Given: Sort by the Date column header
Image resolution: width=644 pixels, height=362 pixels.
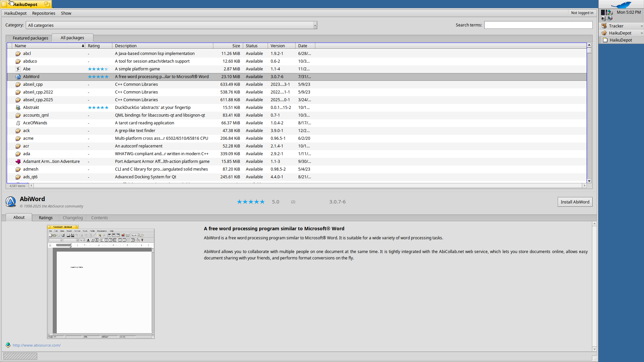Looking at the screenshot, I should click(x=305, y=46).
